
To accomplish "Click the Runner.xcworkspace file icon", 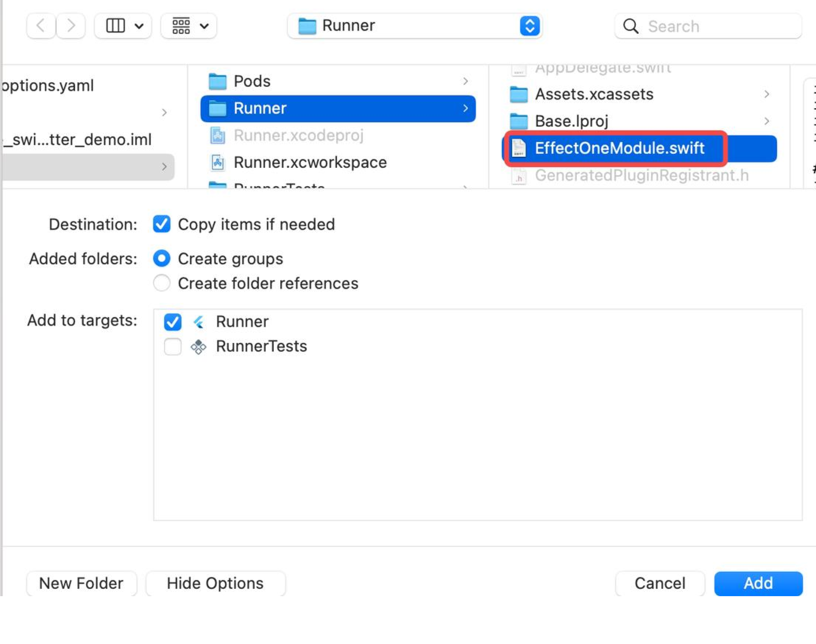I will [x=217, y=163].
